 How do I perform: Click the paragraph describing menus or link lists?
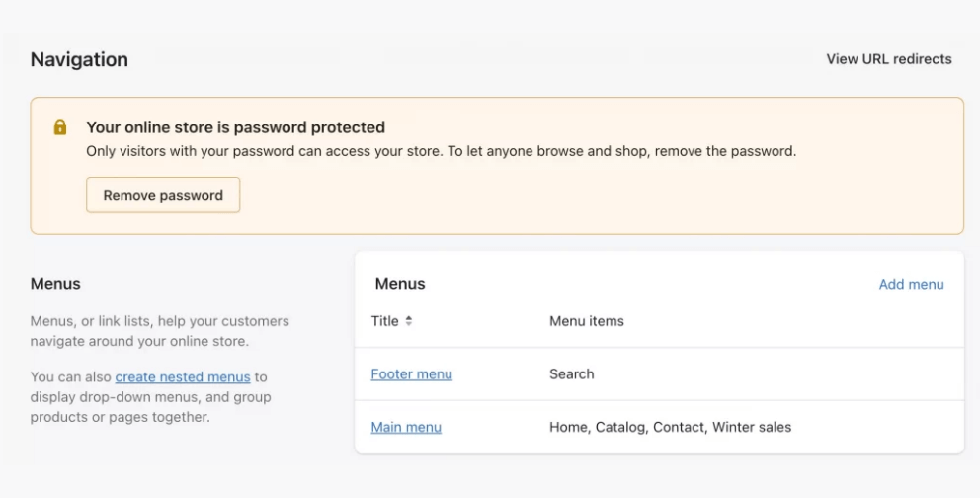(160, 331)
